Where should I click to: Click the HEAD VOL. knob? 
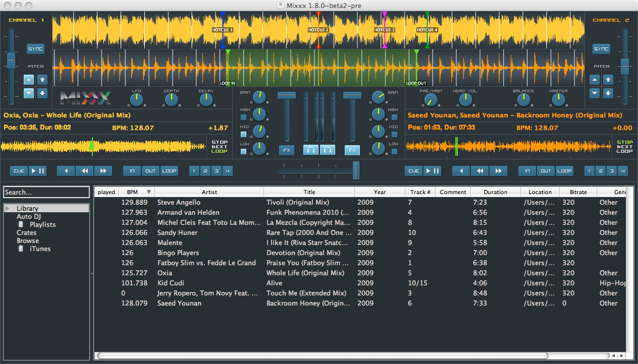point(465,100)
